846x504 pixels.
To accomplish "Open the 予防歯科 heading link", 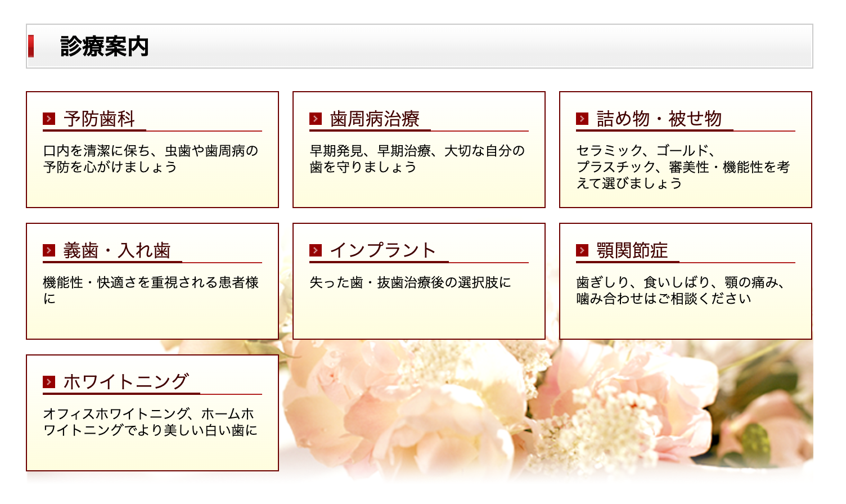I will click(x=99, y=119).
